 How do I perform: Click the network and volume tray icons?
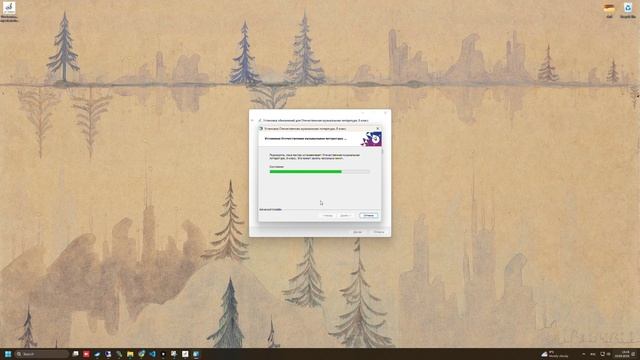605,354
